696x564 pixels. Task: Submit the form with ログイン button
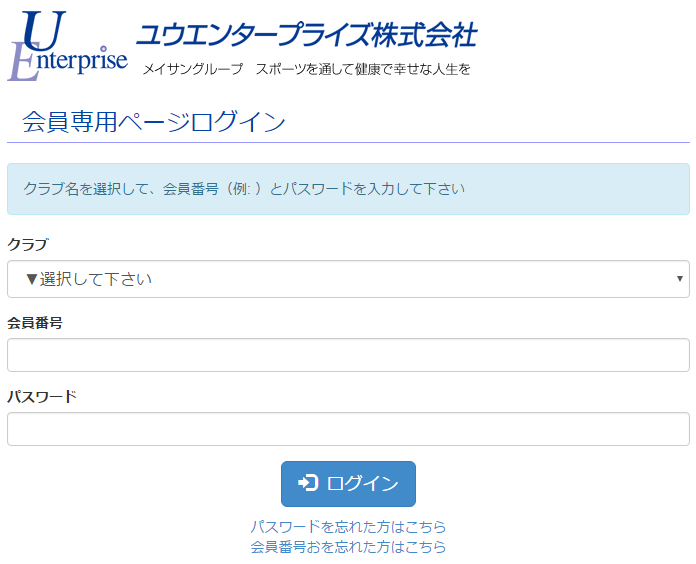348,484
